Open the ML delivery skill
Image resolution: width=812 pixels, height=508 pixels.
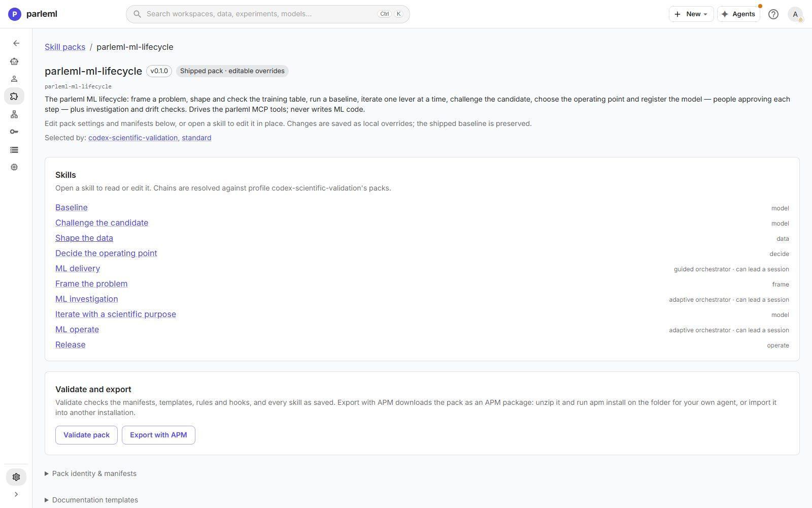pos(78,268)
